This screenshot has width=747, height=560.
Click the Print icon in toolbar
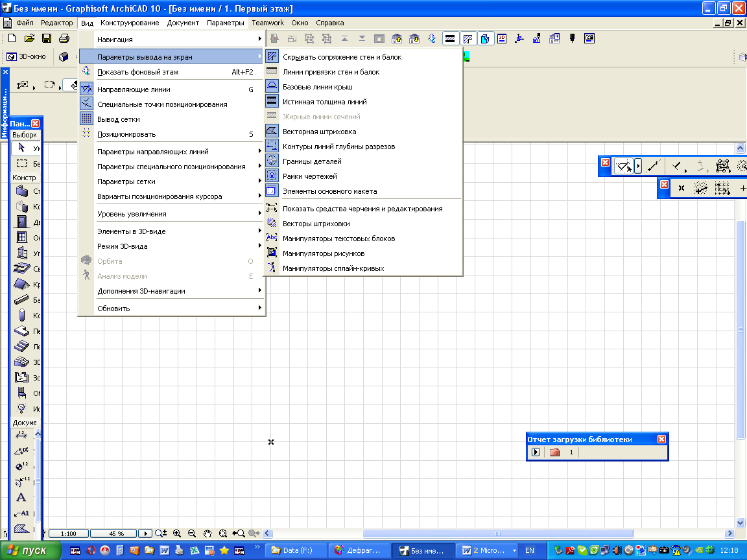[x=64, y=38]
